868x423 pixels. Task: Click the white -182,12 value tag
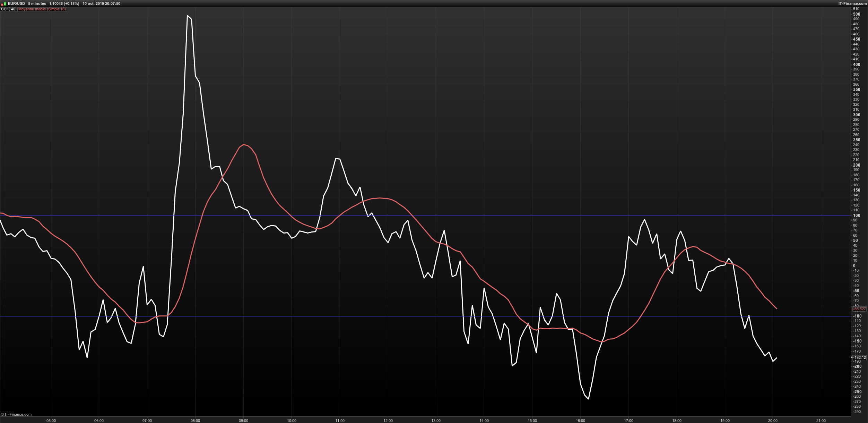tap(859, 357)
